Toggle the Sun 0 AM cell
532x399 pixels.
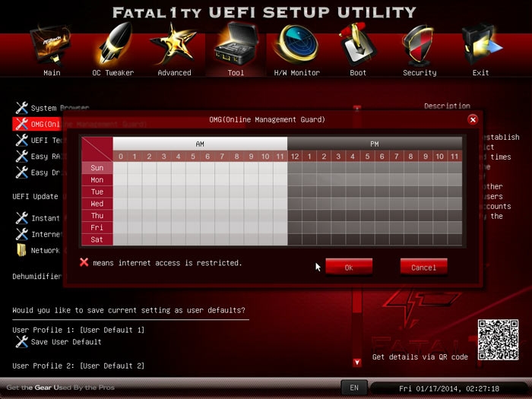[120, 168]
